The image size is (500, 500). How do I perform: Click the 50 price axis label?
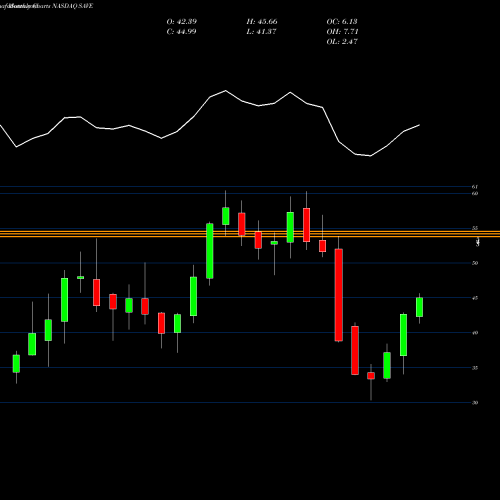475,263
